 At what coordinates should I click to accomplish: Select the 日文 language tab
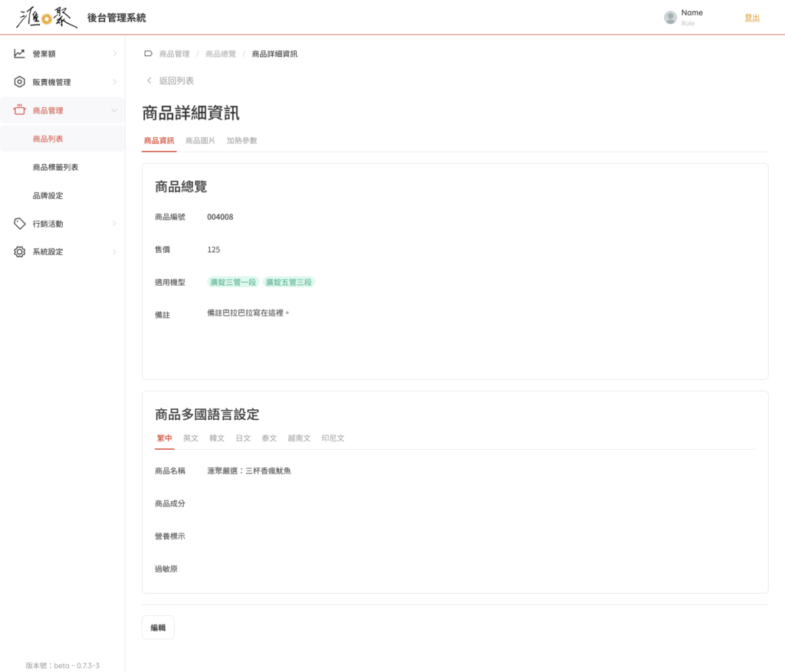pos(243,438)
